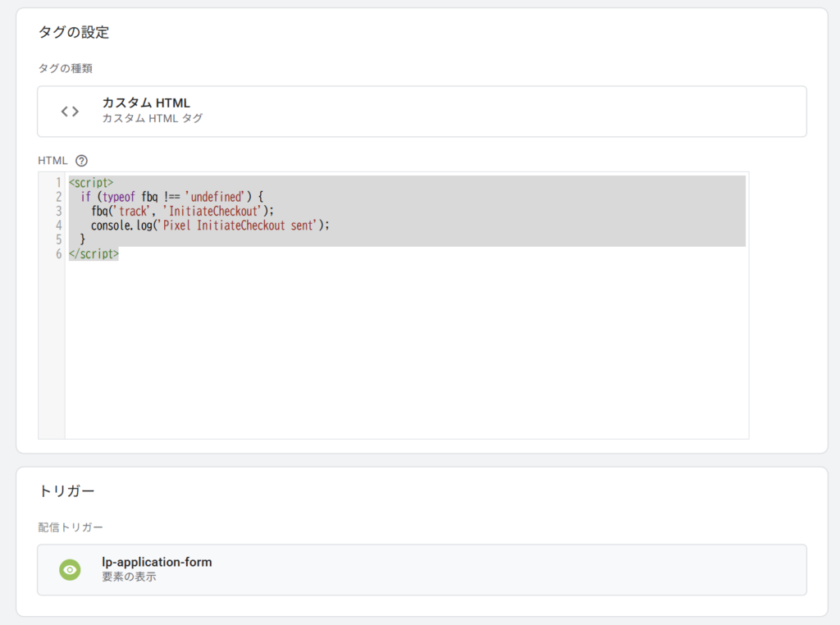Click the HTML help question mark icon

tap(81, 161)
